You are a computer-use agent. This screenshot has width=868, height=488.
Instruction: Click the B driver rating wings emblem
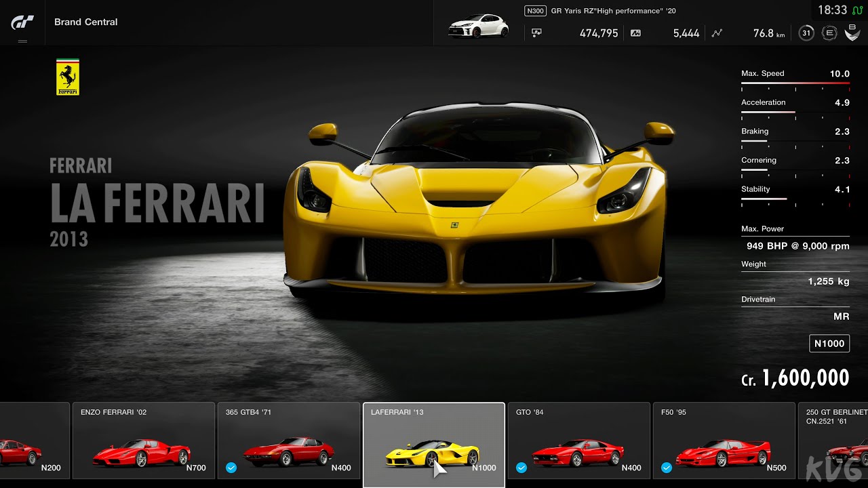(852, 31)
